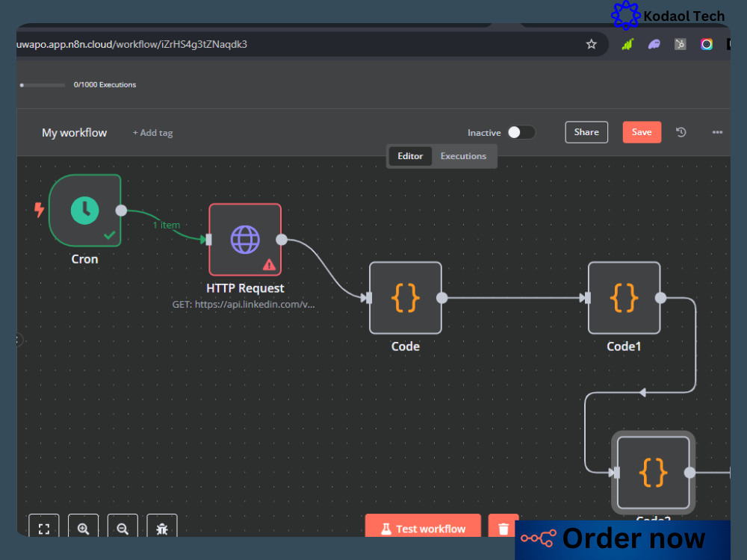Screen dimensions: 747x560
Task: Click the My workflow title
Action: tap(74, 133)
